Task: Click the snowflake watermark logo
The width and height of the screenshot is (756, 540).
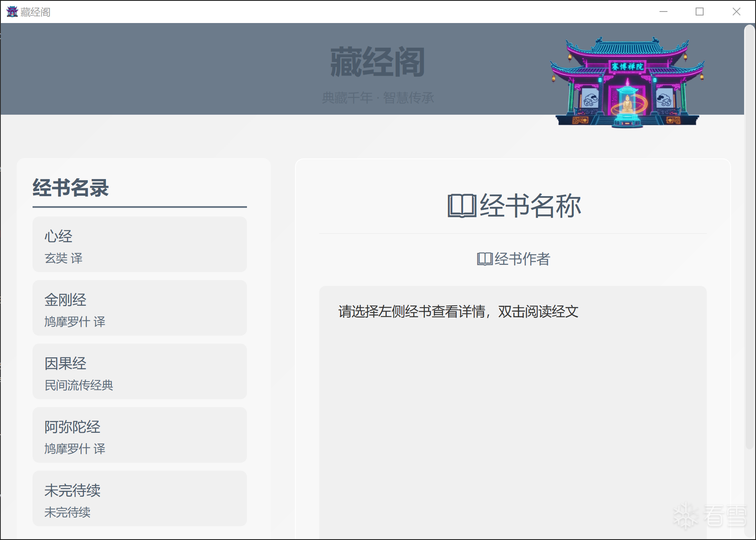Action: (686, 516)
